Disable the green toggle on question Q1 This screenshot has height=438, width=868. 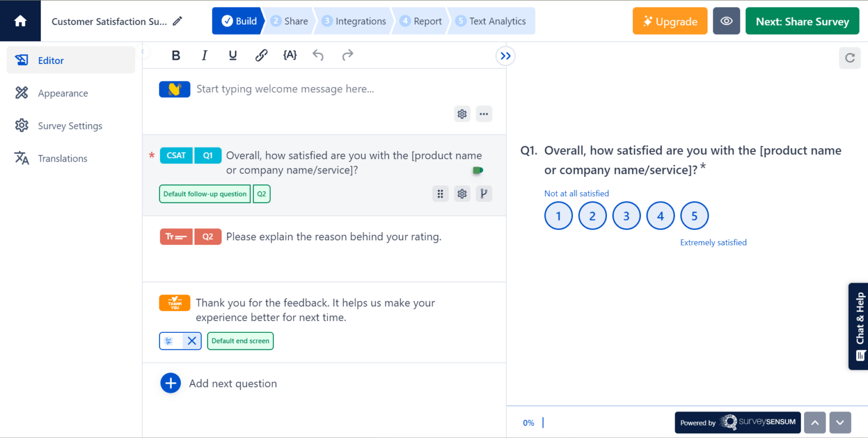pyautogui.click(x=477, y=170)
